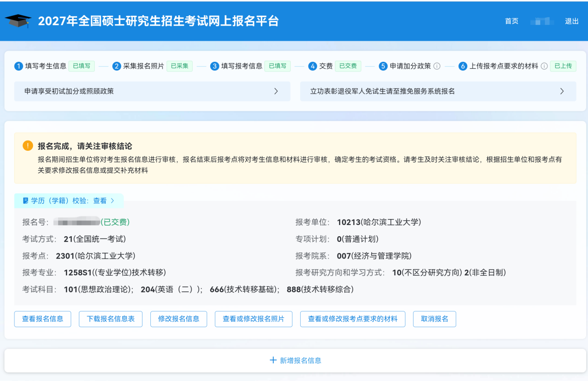Image resolution: width=588 pixels, height=381 pixels.
Task: Open the 学历（学籍）校验 chevron arrow
Action: pos(112,201)
